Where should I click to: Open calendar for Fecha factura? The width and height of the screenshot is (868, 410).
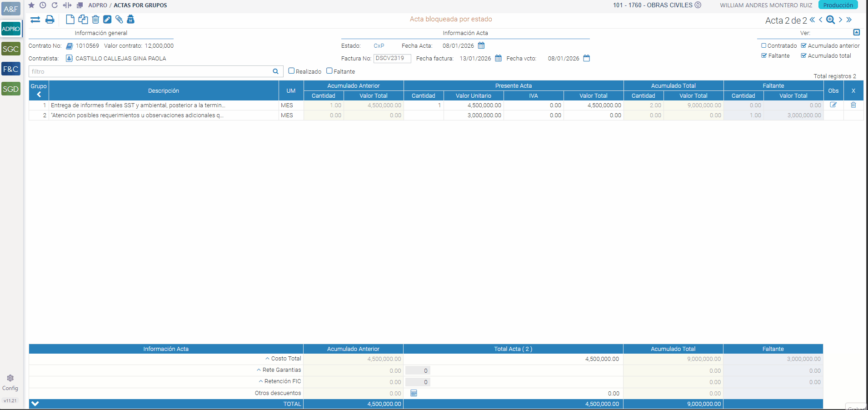[x=498, y=58]
